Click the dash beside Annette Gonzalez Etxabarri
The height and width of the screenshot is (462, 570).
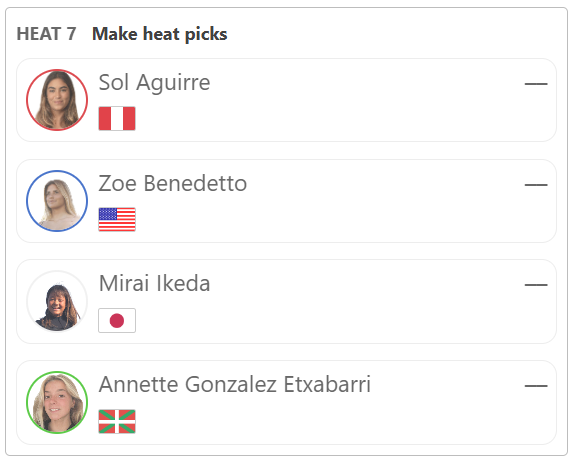point(536,386)
